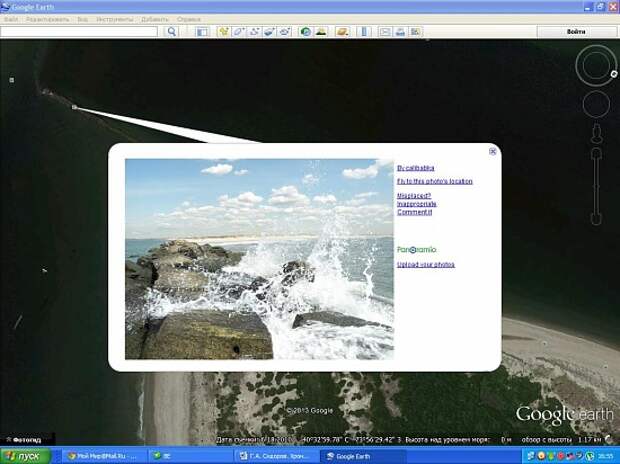Open the Panoramio logo link
Screen dimensions: 620x464
[416, 250]
